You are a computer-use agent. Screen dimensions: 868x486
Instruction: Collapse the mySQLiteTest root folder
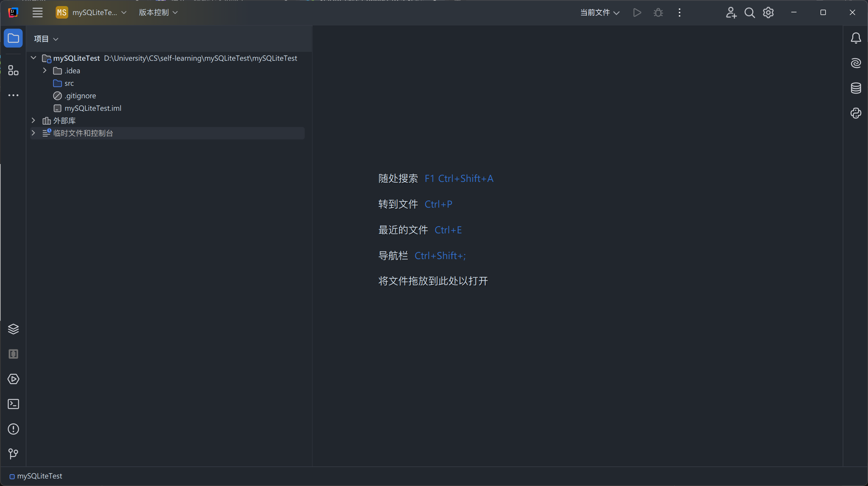click(33, 58)
